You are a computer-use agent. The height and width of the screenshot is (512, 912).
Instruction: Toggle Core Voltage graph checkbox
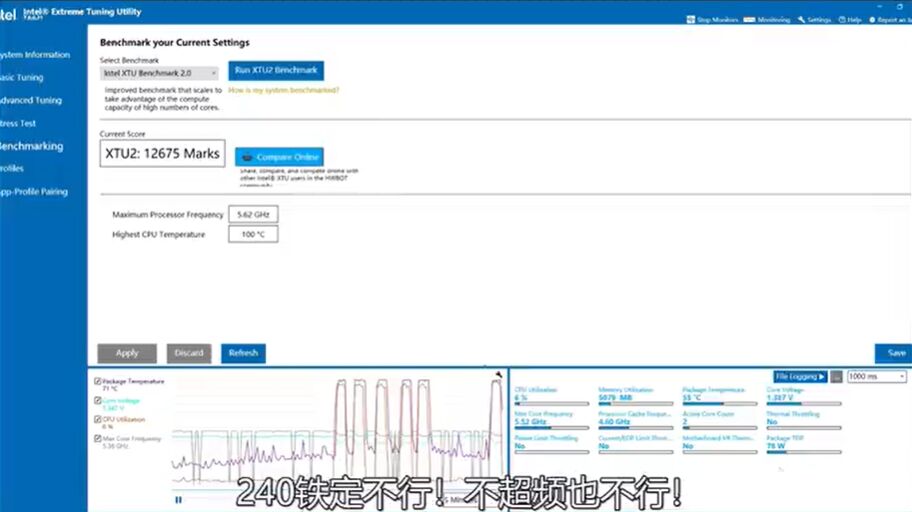point(98,400)
